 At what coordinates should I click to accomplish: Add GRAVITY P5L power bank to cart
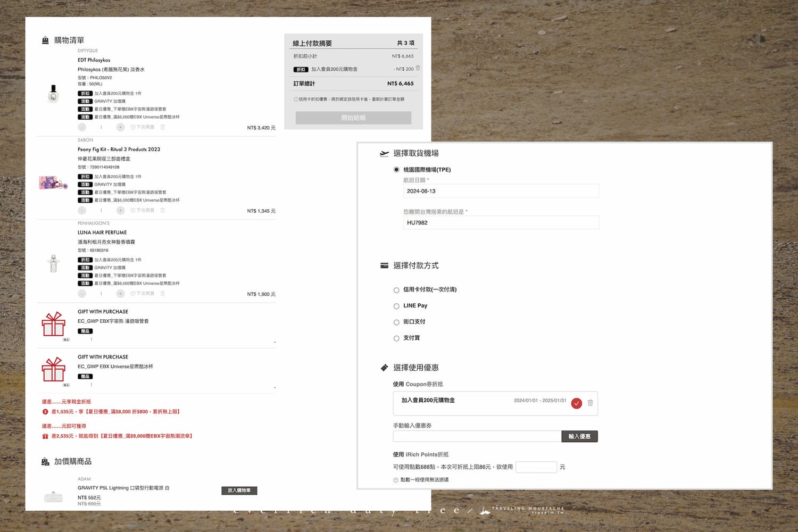[239, 491]
